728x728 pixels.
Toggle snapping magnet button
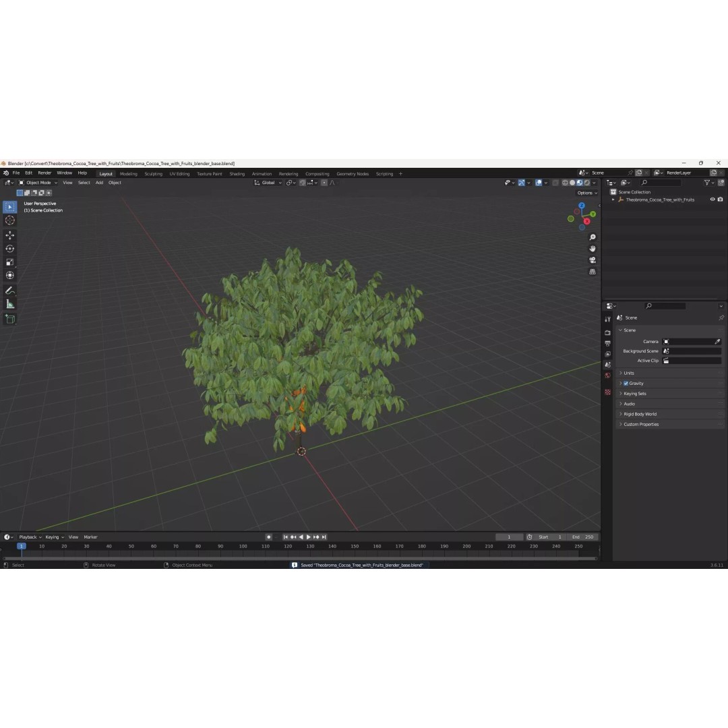tap(303, 183)
